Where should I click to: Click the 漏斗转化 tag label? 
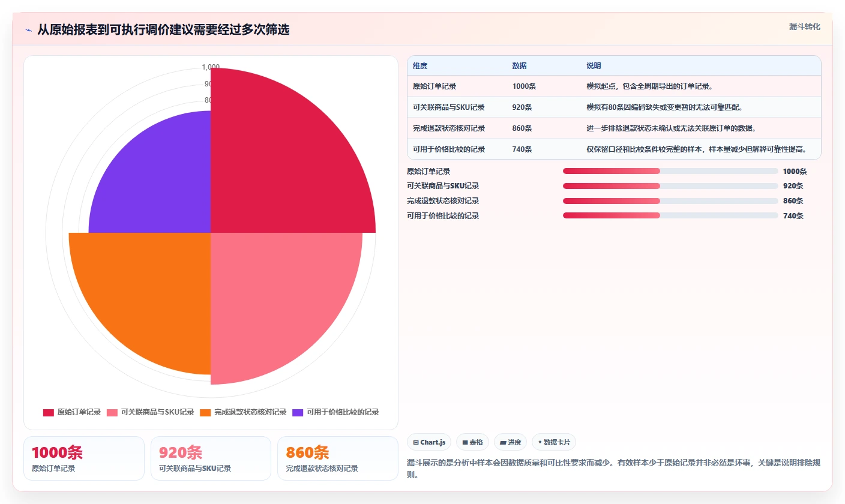click(804, 26)
